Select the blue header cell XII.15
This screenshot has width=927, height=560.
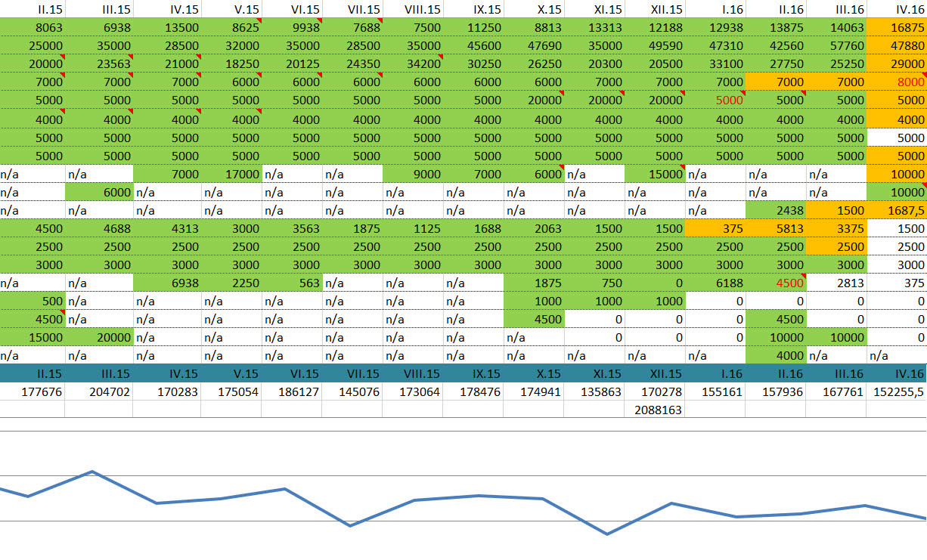[655, 373]
